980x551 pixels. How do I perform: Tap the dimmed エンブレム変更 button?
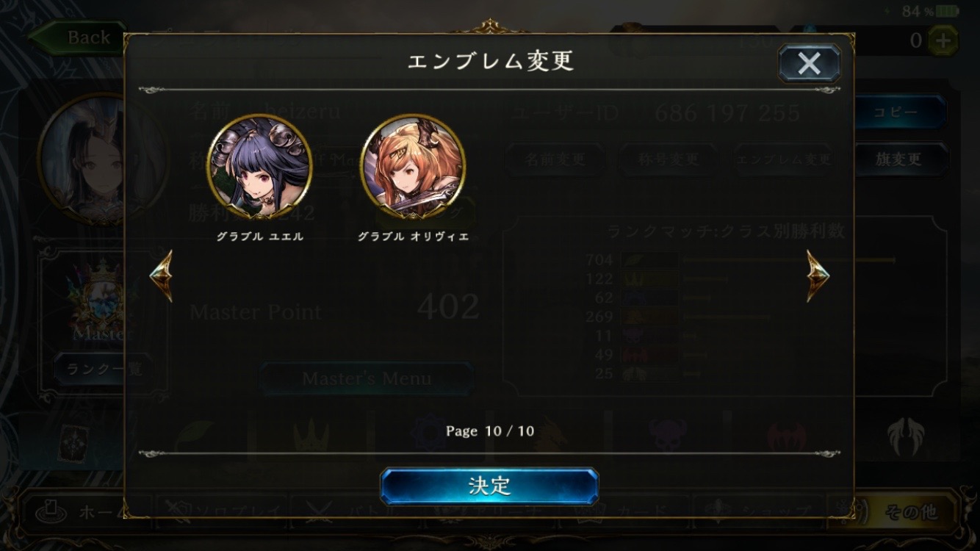(x=783, y=159)
